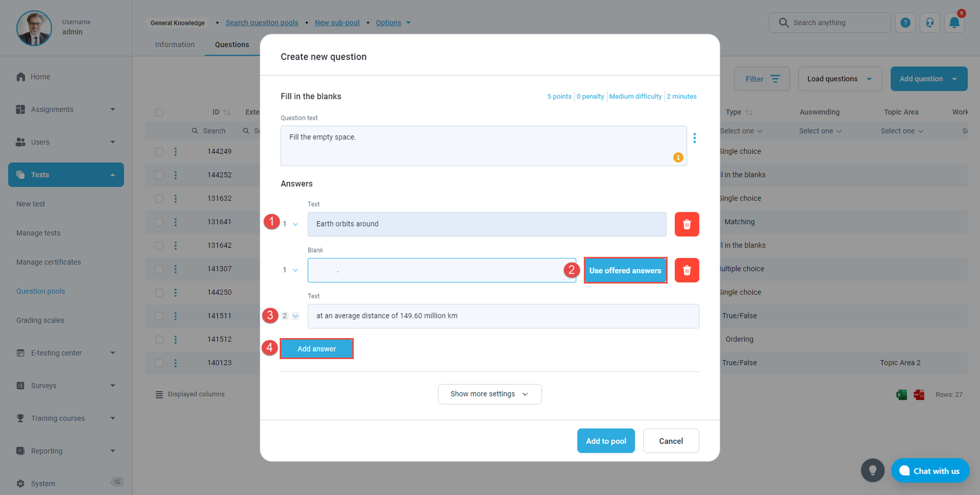This screenshot has height=495, width=980.
Task: Open the notifications bell
Action: [954, 23]
